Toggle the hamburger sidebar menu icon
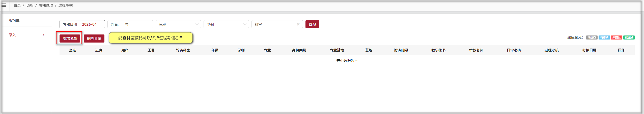This screenshot has height=114, width=644. (4, 5)
